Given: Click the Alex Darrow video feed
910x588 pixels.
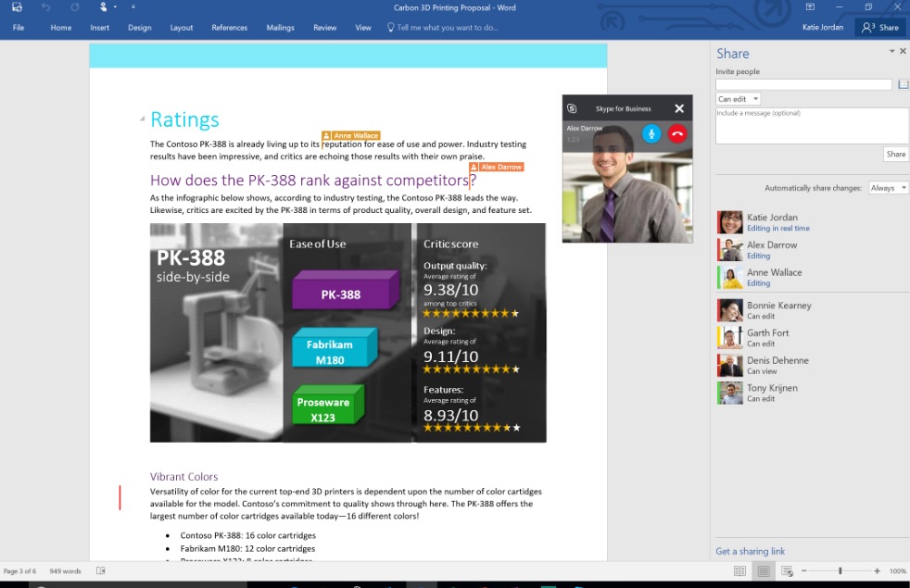Looking at the screenshot, I should point(627,182).
